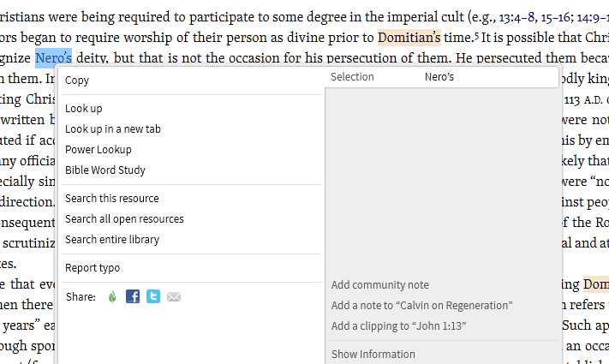Share selection on Twitter
This screenshot has height=364, width=609.
click(x=153, y=296)
